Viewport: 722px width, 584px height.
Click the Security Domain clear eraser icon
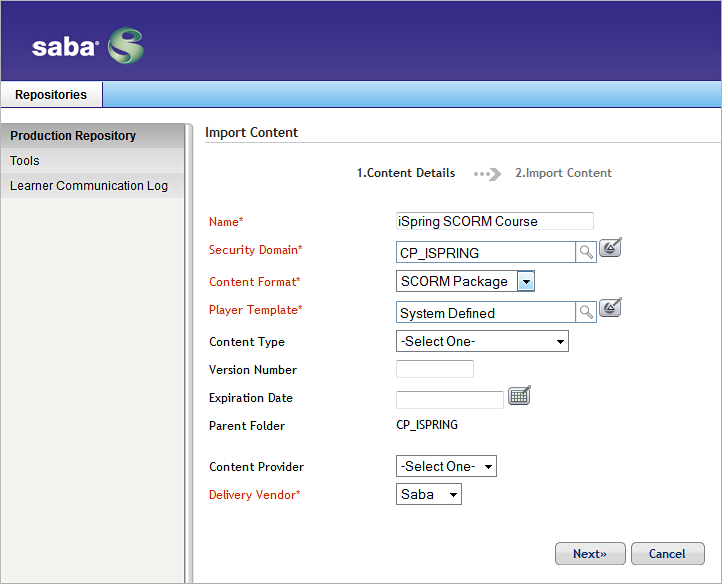point(611,248)
